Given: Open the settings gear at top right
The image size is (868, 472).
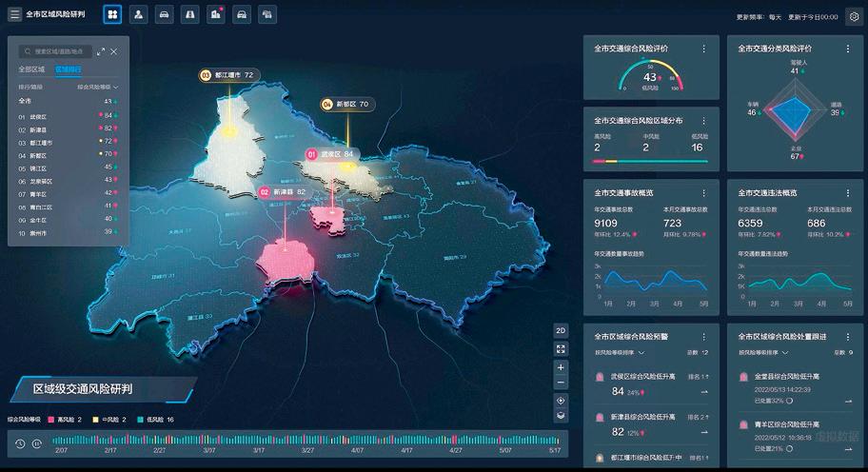Looking at the screenshot, I should pyautogui.click(x=854, y=16).
